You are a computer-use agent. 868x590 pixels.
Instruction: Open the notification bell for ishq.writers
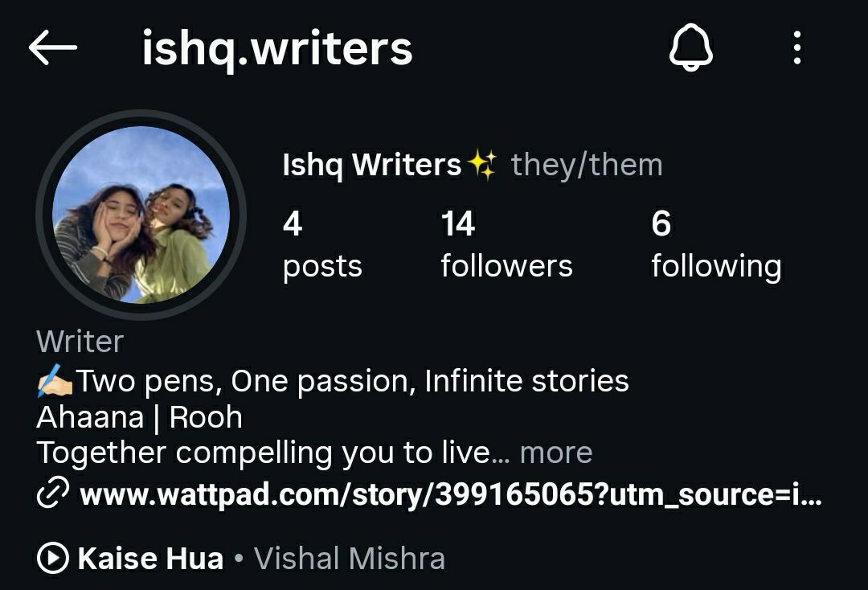tap(691, 47)
